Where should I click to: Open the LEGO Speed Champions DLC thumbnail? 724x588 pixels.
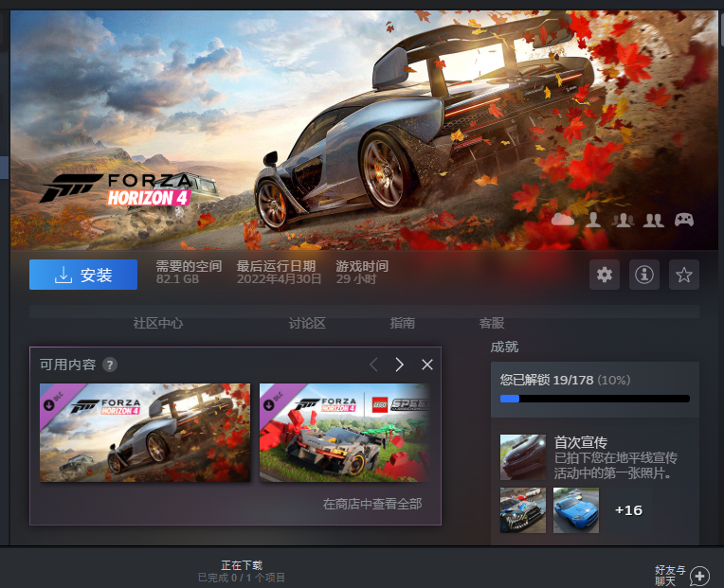click(344, 433)
